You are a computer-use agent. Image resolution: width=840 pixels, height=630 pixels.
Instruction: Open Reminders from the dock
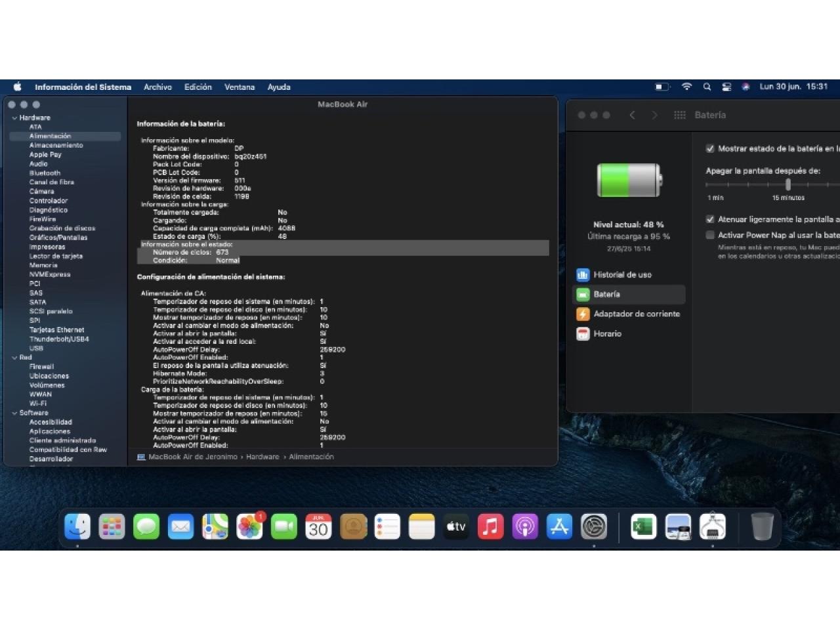[x=387, y=526]
